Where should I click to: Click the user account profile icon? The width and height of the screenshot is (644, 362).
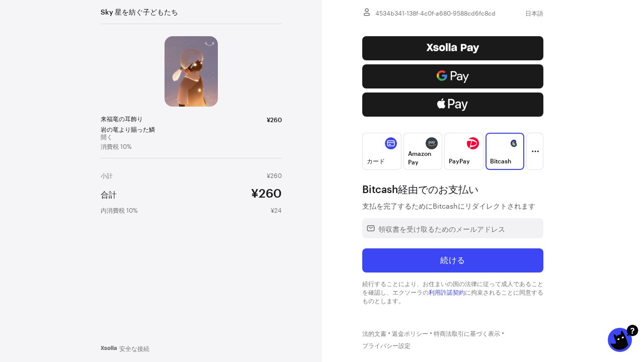pyautogui.click(x=367, y=12)
